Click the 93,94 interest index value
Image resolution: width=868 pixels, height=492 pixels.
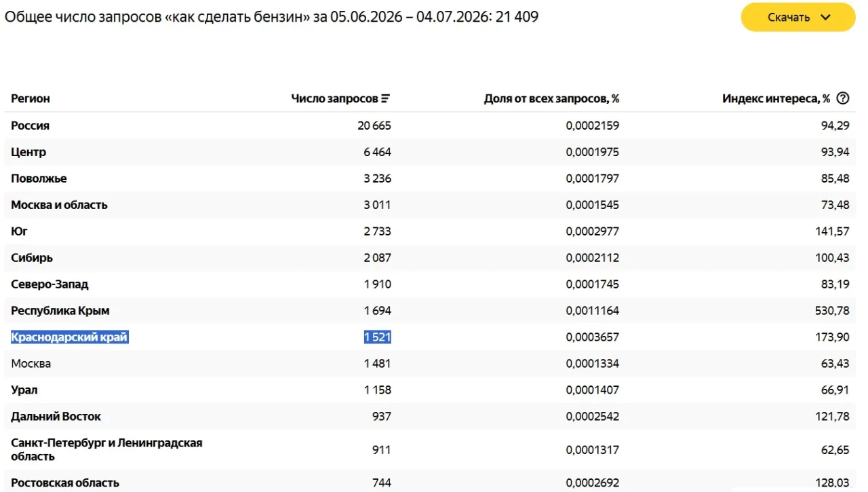(x=835, y=152)
